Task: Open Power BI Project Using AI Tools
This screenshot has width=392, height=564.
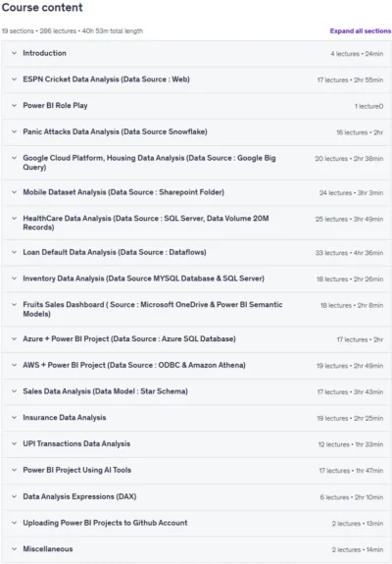Action: 76,470
